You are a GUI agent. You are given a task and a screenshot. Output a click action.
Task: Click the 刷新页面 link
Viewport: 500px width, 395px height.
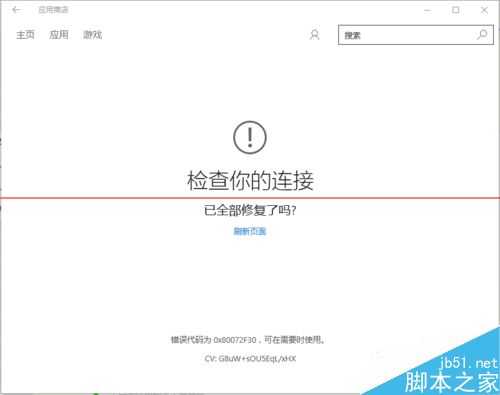pos(250,231)
